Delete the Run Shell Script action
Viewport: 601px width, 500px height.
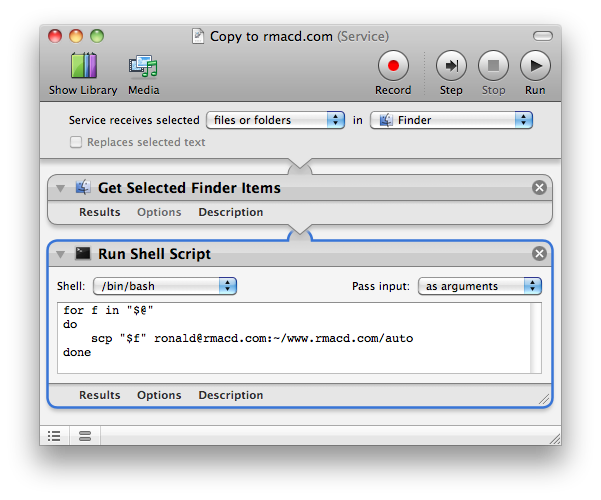click(539, 253)
